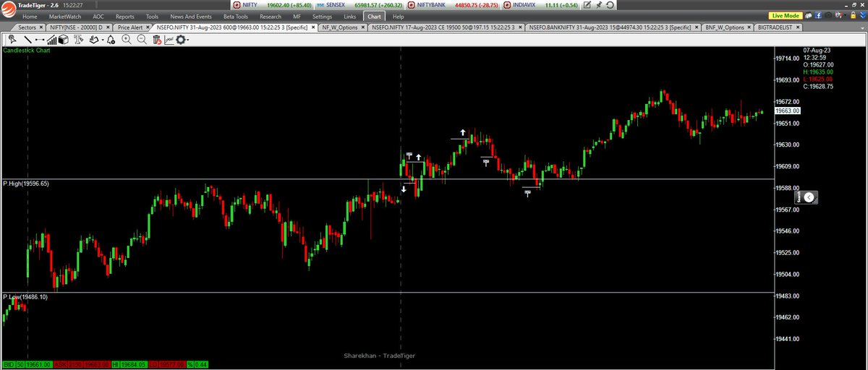
Task: Open the alert bell icon
Action: pos(111,40)
